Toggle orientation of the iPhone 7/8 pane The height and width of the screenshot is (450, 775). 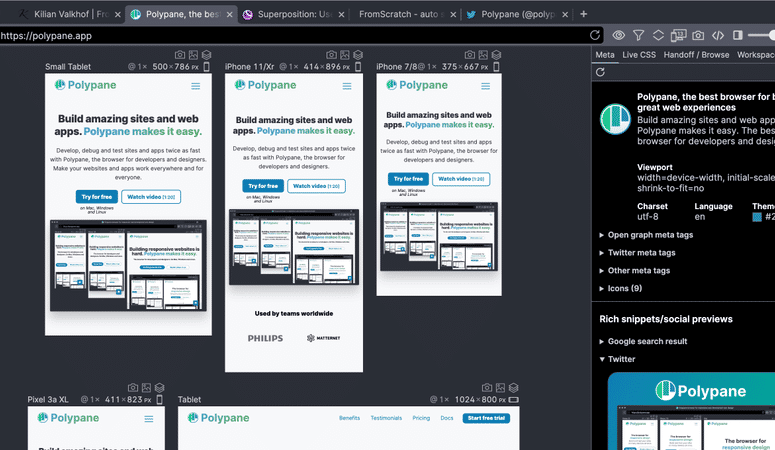click(496, 66)
